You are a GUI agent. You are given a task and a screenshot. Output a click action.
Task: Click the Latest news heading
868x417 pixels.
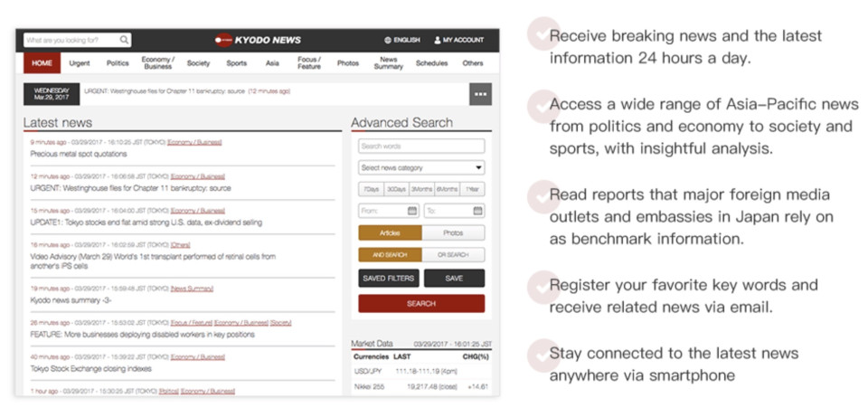coord(58,123)
